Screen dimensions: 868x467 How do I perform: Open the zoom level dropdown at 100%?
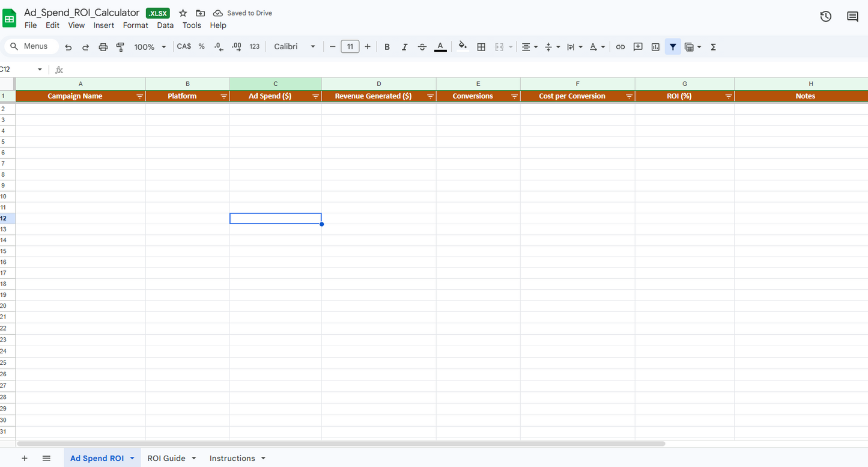[x=150, y=46]
